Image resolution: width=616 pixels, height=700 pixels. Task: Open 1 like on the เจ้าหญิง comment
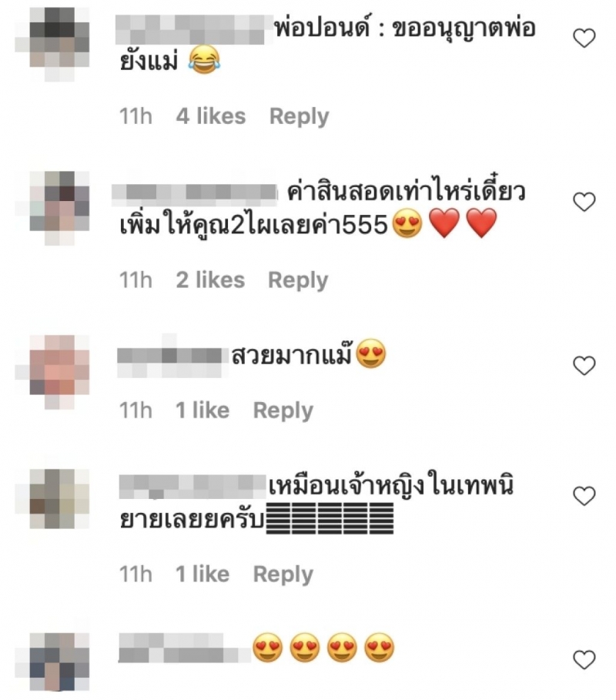(203, 574)
